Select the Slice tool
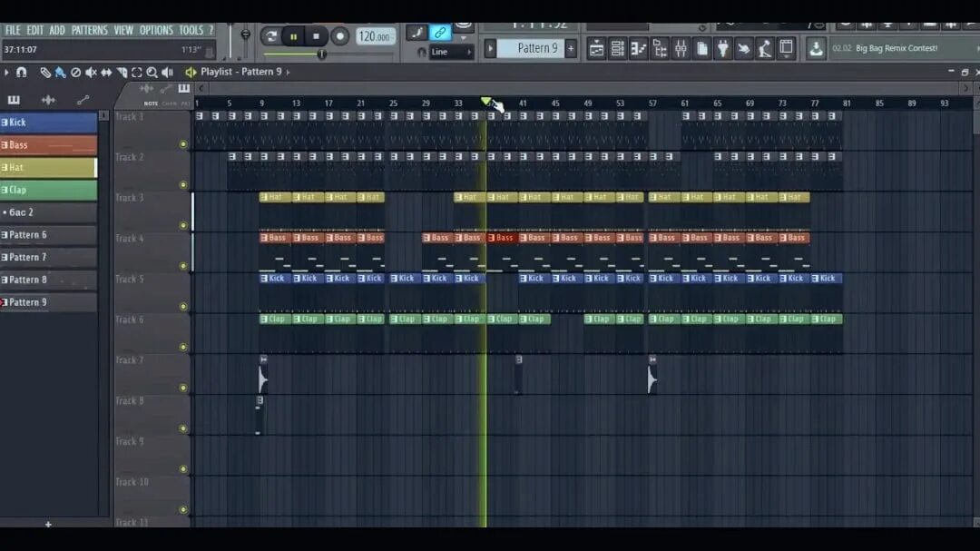980x551 pixels. 122,73
